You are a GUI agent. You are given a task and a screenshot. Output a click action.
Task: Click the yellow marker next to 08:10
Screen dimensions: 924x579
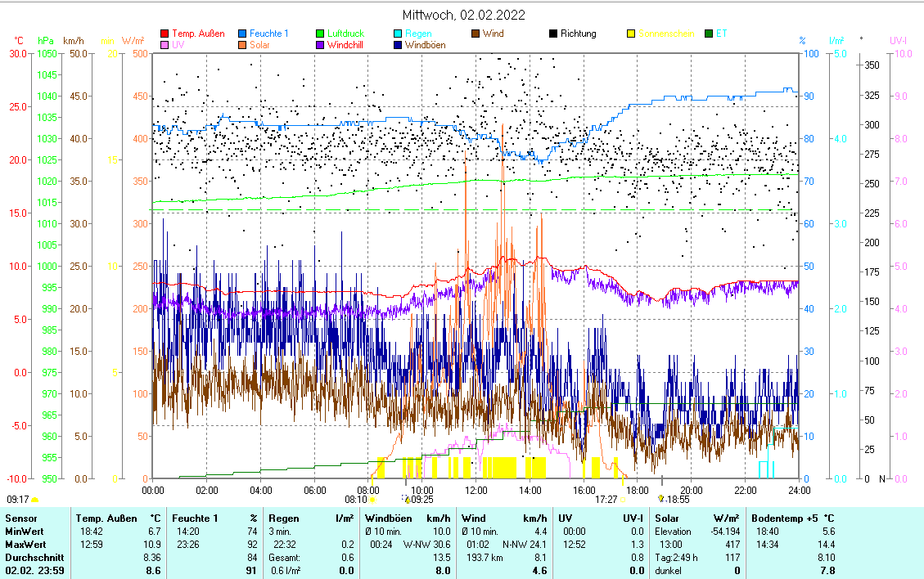pos(372,499)
